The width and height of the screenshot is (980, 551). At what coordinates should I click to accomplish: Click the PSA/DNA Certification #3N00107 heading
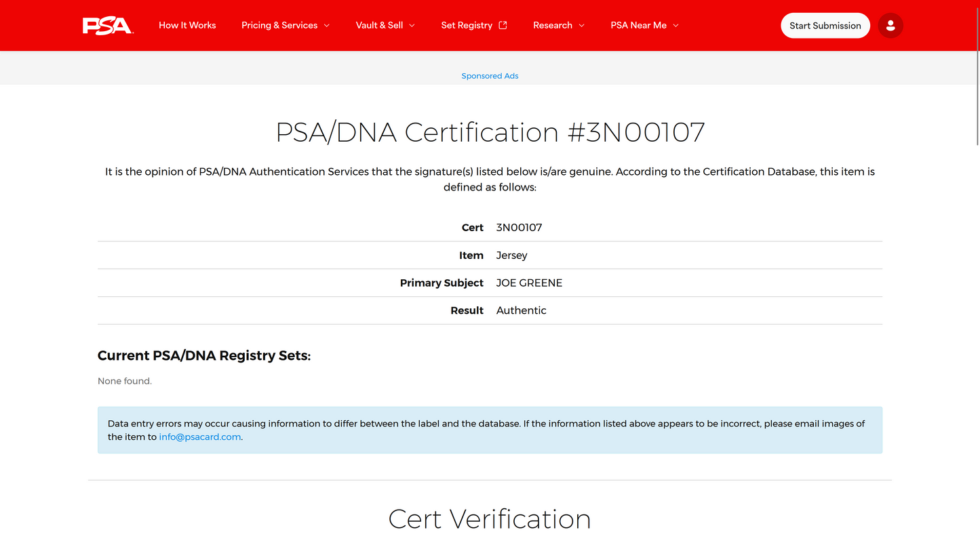pos(490,132)
